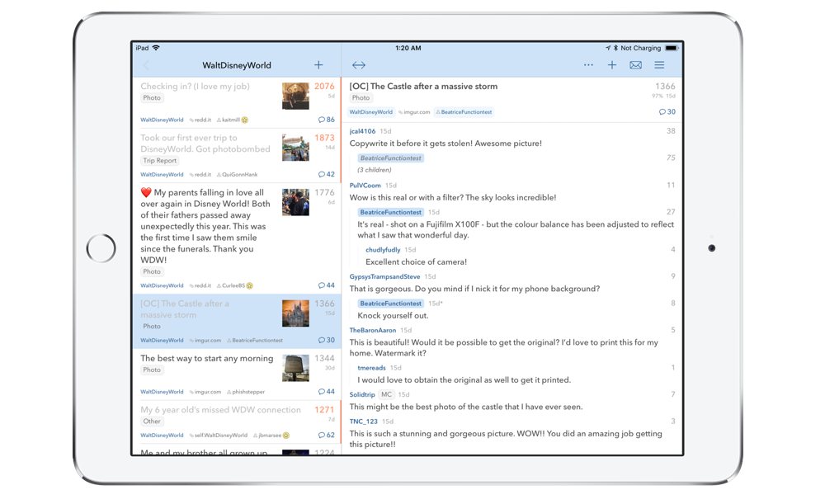Tap the plus icon beside WaltDisneyWorld title
This screenshot has width=825, height=504.
(x=318, y=65)
